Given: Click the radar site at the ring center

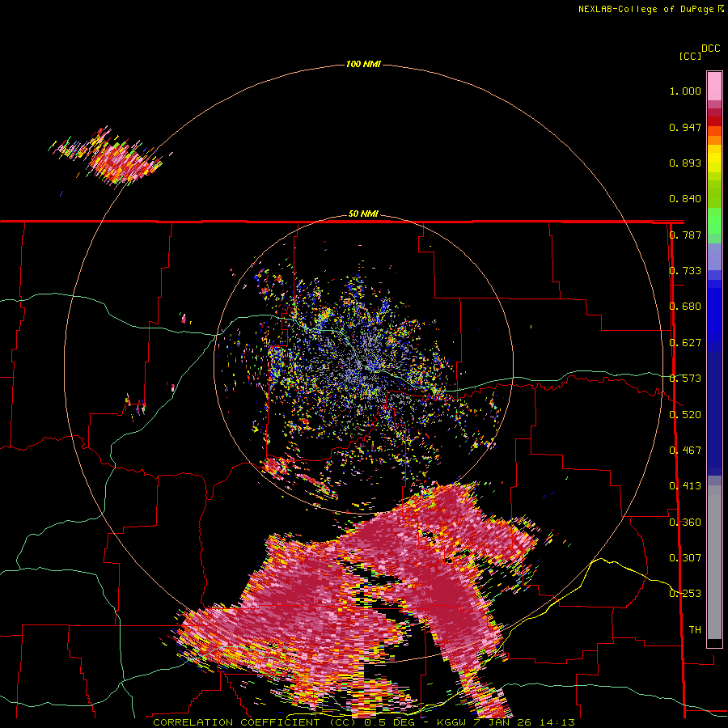Looking at the screenshot, I should pyautogui.click(x=363, y=364).
